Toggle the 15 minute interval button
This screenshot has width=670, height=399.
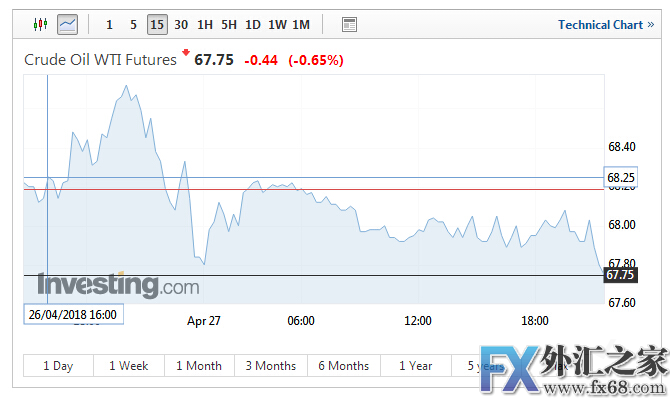click(157, 25)
